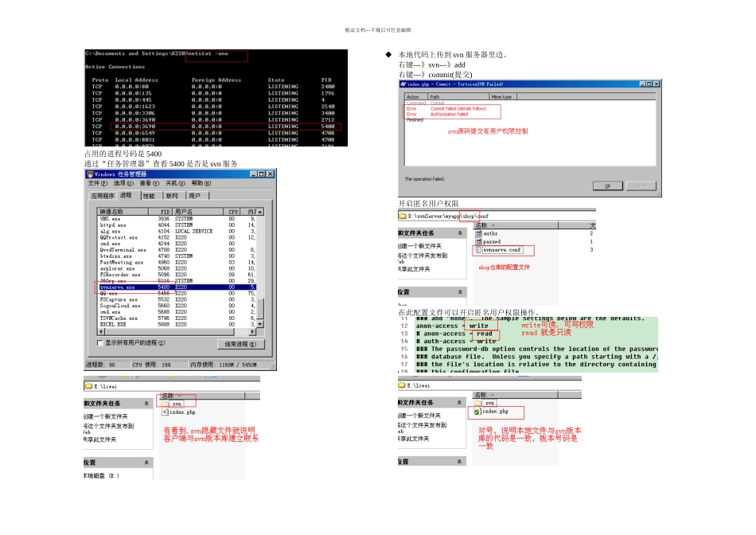Select the svnserve.exe process row
This screenshot has width=756, height=535.
[x=177, y=287]
